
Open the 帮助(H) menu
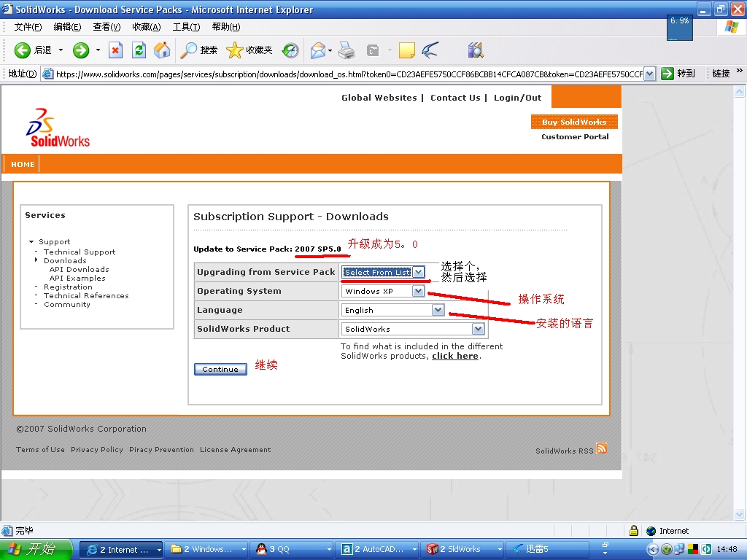226,27
